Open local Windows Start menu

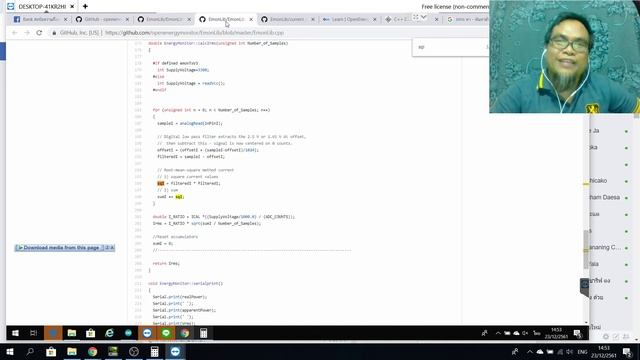point(10,351)
